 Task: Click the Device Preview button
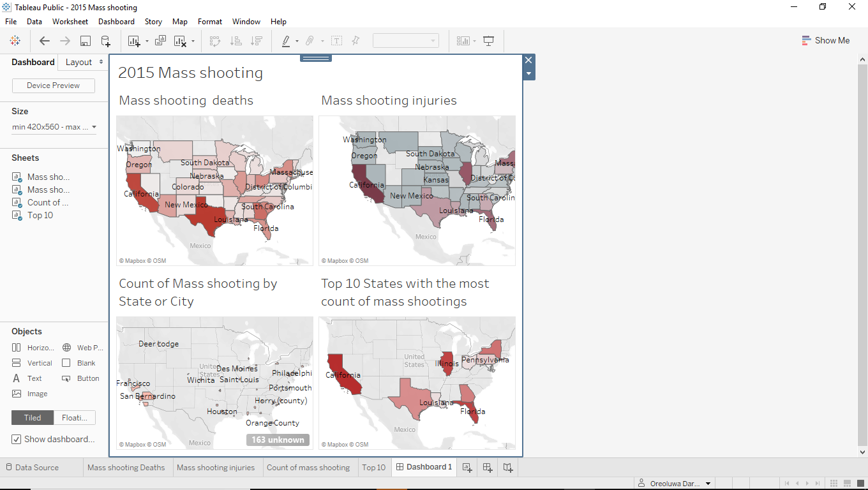(53, 85)
